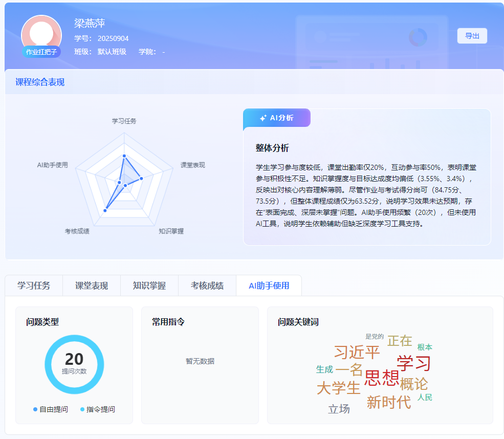Click the 提问次数 donut chart ring
Screen dimensions: 504x439
[x=74, y=338]
